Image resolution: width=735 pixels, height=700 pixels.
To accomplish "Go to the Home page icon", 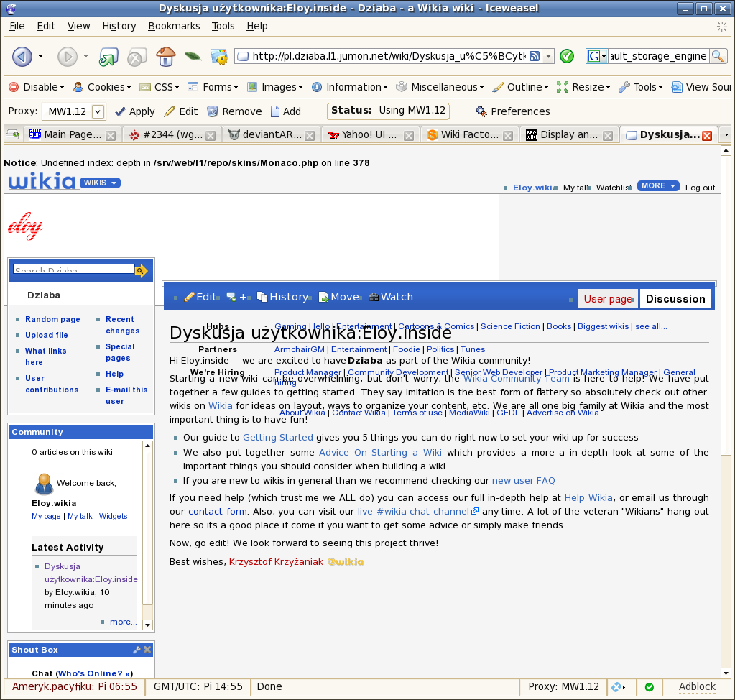I will pos(165,57).
